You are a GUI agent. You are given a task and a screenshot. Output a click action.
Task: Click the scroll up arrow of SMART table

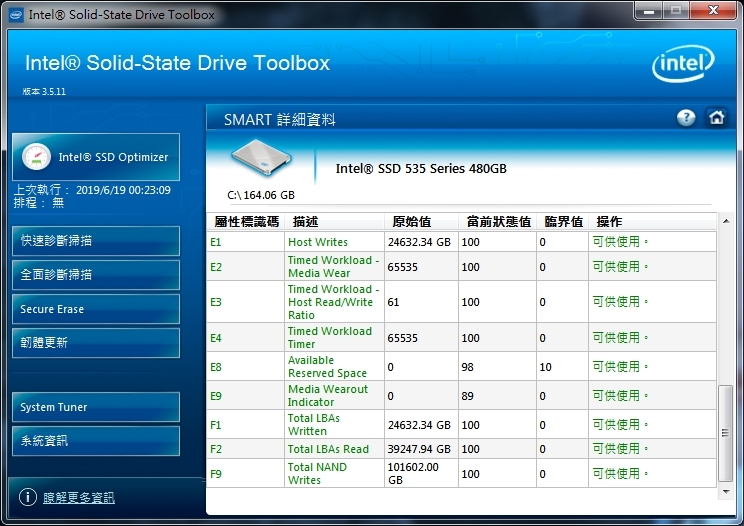tap(725, 221)
